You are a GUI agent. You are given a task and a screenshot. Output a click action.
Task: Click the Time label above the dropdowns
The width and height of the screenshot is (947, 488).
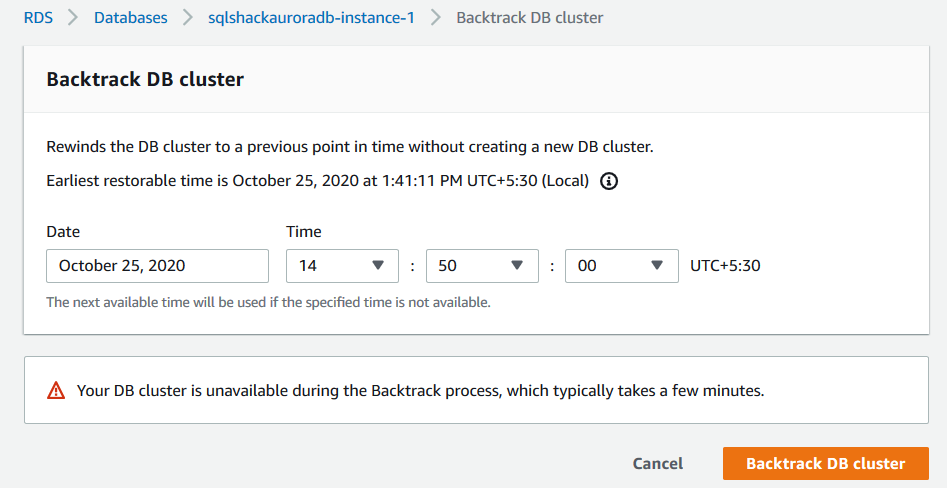(303, 231)
